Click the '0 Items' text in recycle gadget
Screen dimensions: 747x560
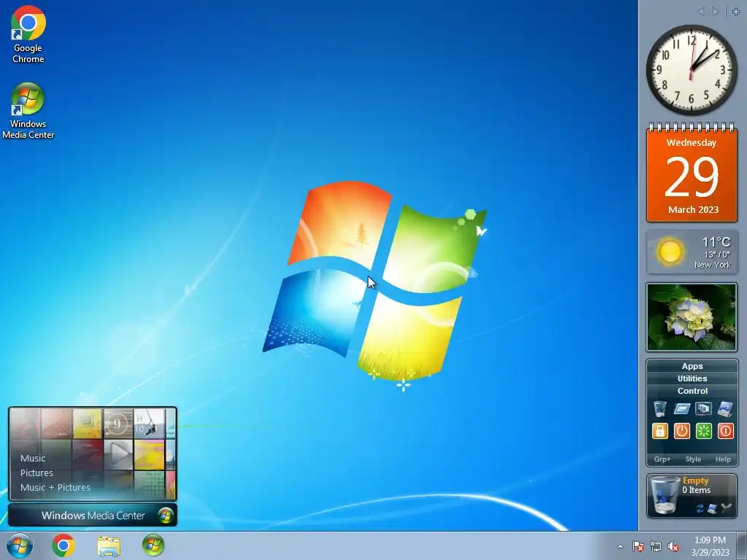click(x=696, y=490)
